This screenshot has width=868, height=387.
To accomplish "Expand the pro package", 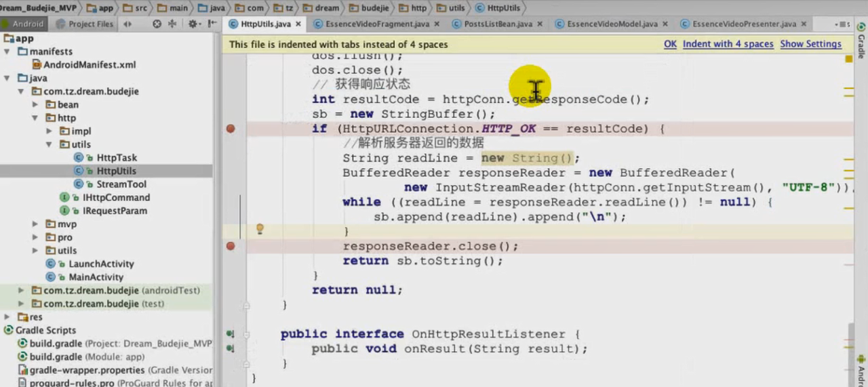I will 35,237.
